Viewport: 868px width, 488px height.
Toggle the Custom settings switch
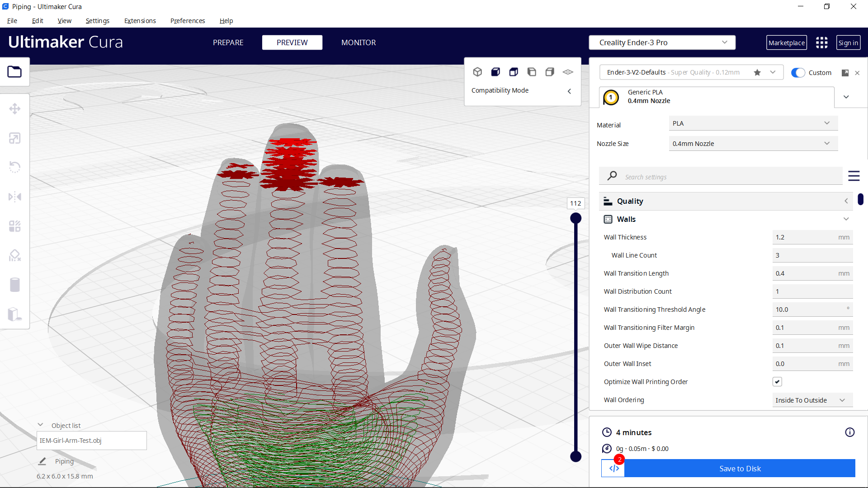click(x=798, y=73)
